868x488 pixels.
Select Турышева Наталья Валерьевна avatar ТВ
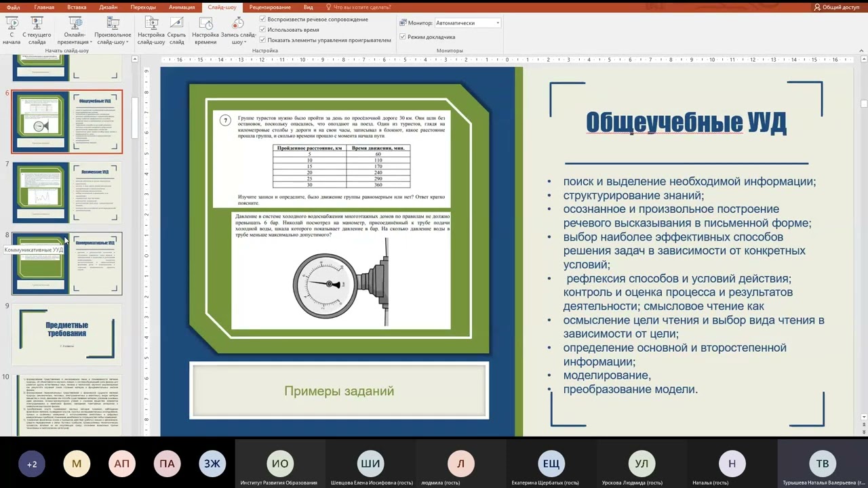pos(823,464)
